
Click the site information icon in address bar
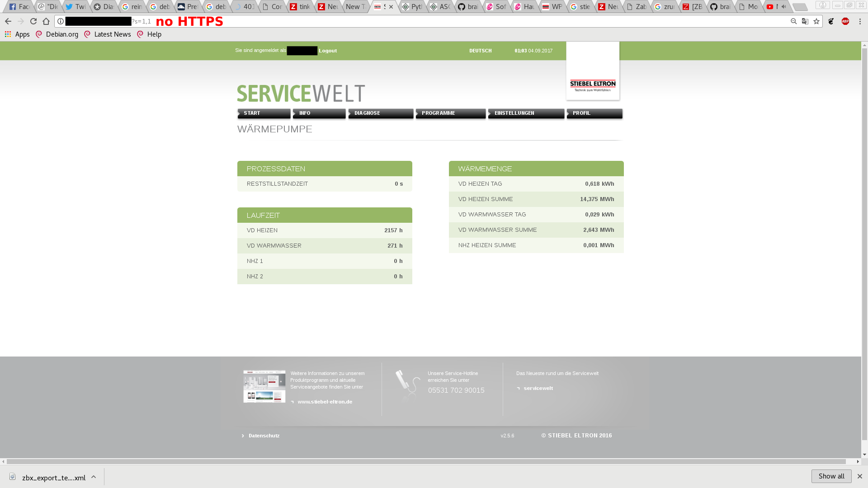pyautogui.click(x=61, y=21)
